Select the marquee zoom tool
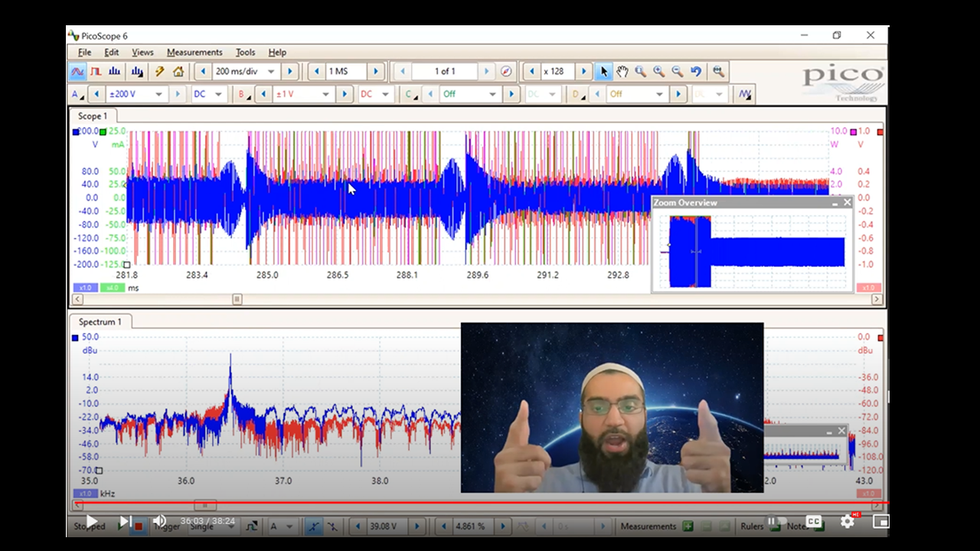 [x=641, y=71]
